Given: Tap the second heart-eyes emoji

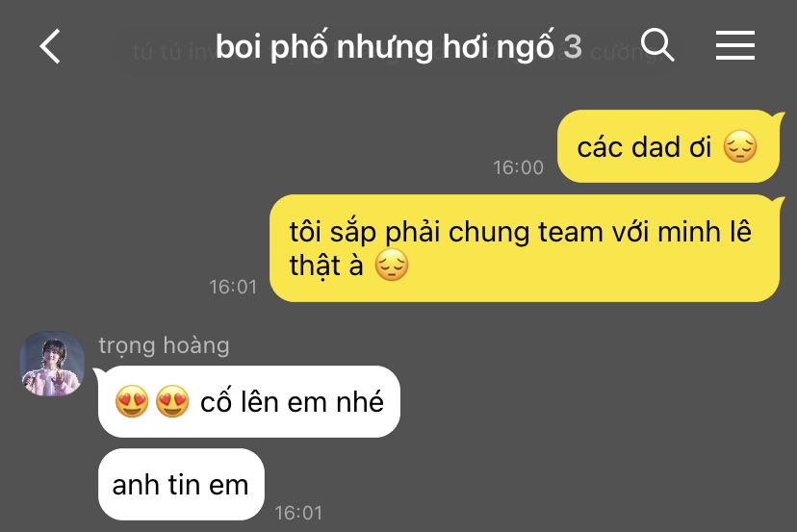Looking at the screenshot, I should 172,401.
